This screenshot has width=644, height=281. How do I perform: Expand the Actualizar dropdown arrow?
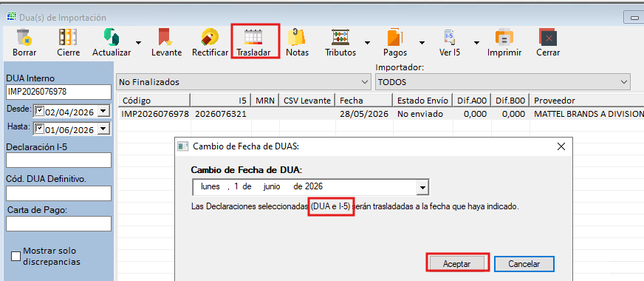(x=138, y=42)
